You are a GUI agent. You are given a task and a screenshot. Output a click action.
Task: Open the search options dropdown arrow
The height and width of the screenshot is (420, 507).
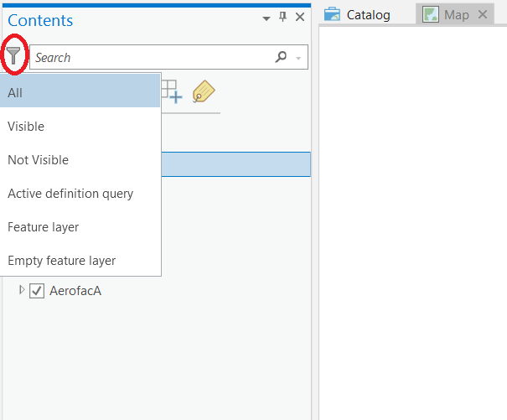(x=298, y=58)
